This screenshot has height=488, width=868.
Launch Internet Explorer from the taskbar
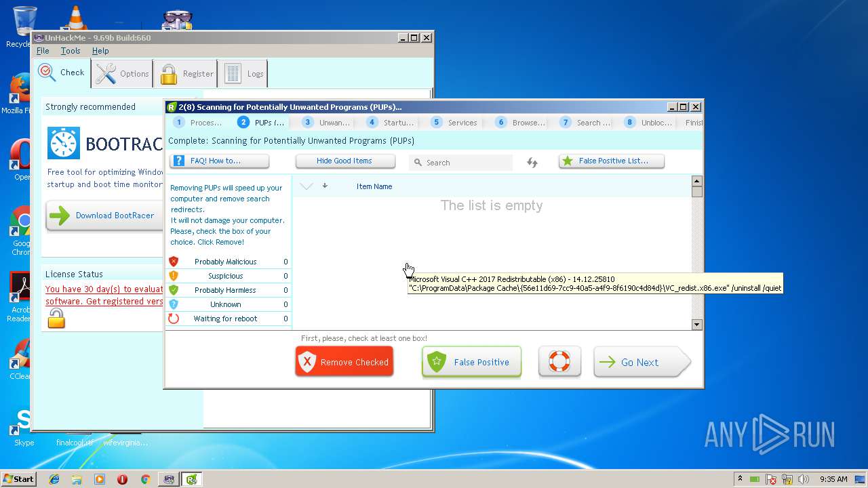[54, 479]
